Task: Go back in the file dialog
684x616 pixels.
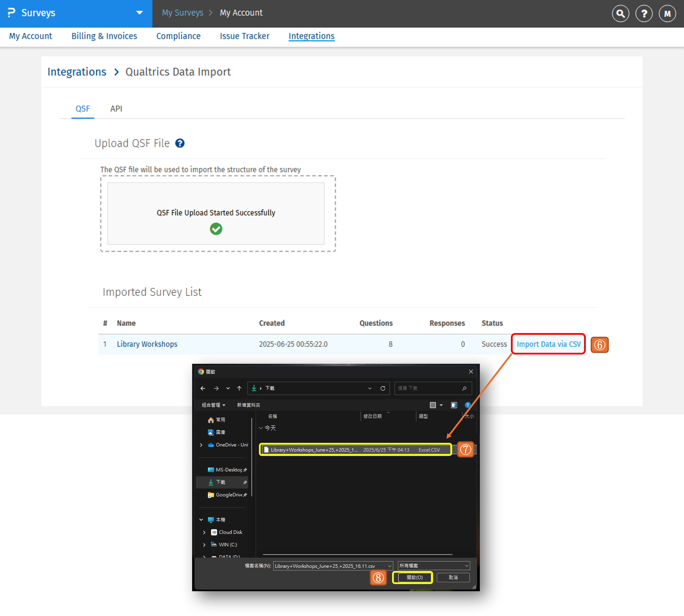Action: click(x=203, y=388)
